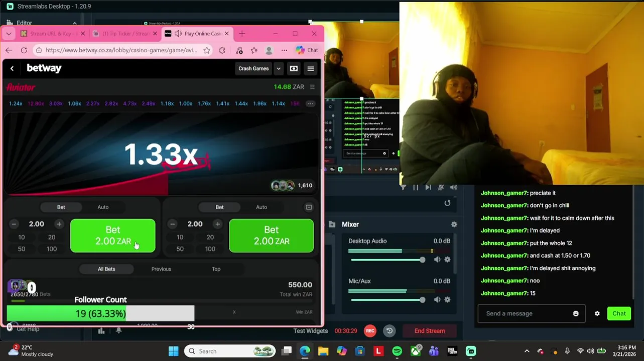
Task: Open File Explorer from the taskbar
Action: [x=323, y=351]
